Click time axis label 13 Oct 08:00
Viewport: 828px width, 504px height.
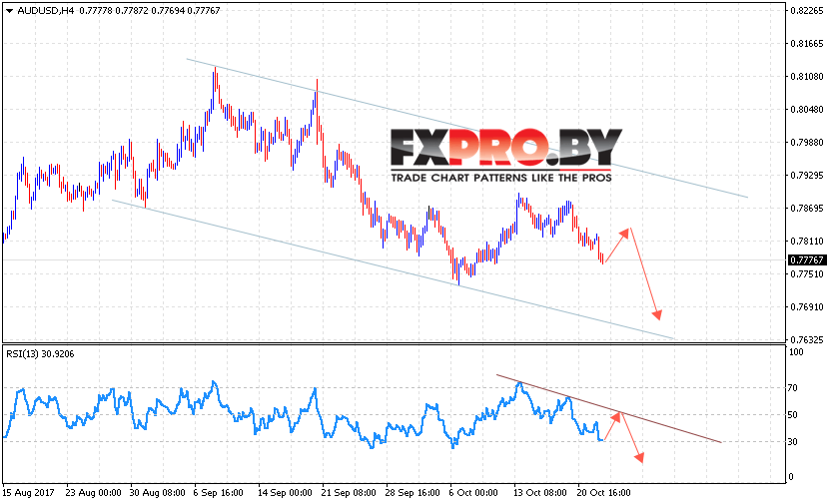pyautogui.click(x=540, y=493)
